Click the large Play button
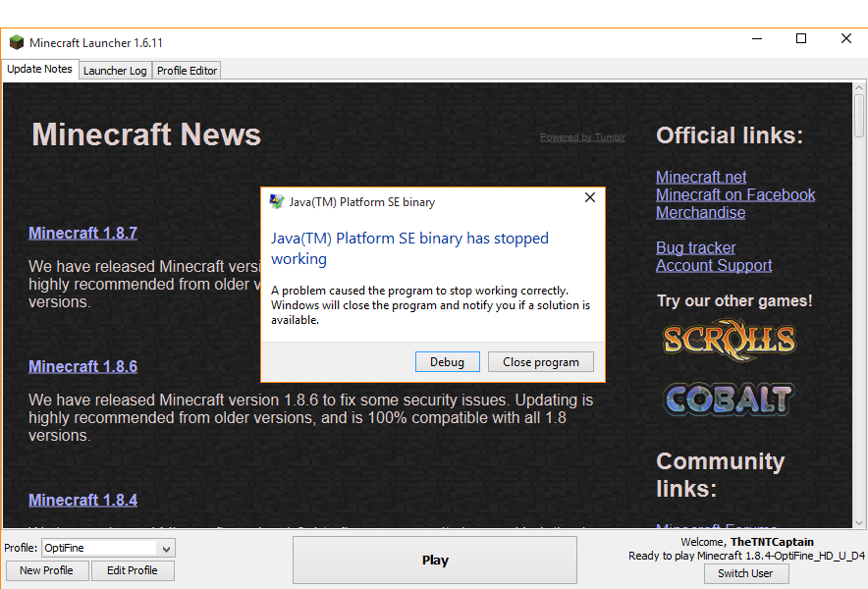868x589 pixels. [435, 561]
